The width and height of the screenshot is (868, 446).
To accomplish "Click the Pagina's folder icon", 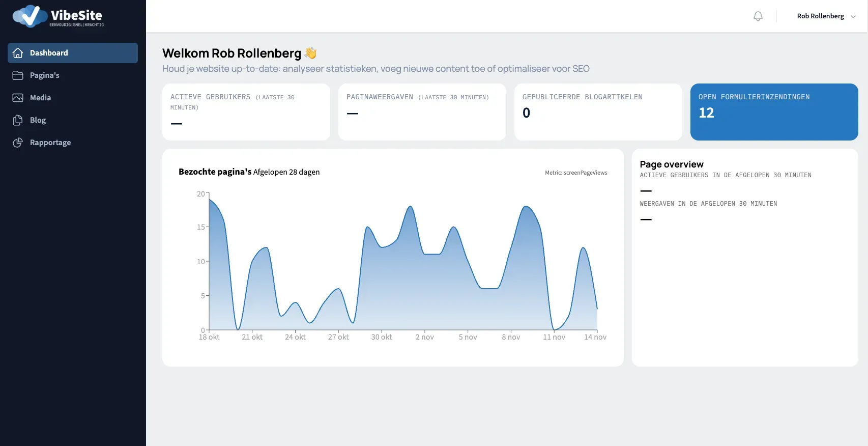I will click(x=18, y=75).
